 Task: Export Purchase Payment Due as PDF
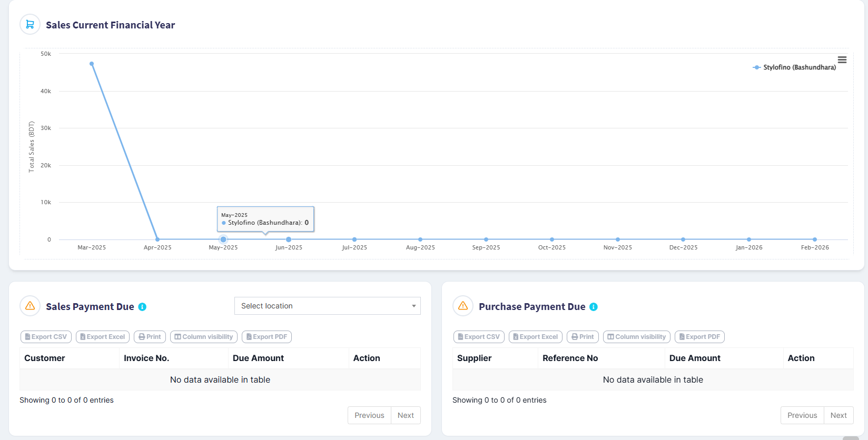coord(699,337)
